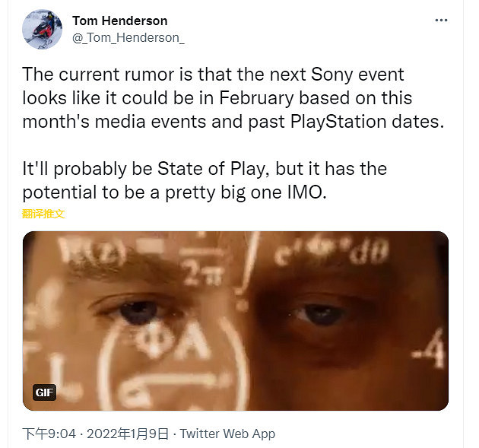Click the -4 number in the GIF

coord(428,349)
